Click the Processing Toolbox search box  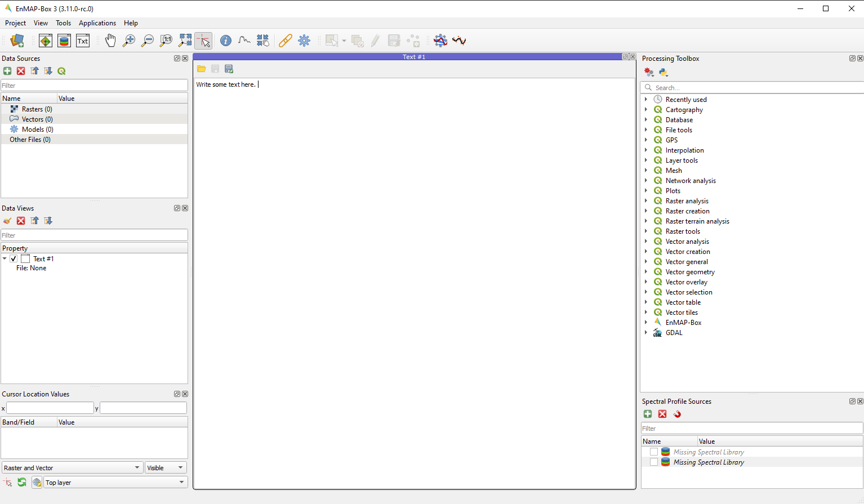[x=752, y=87]
